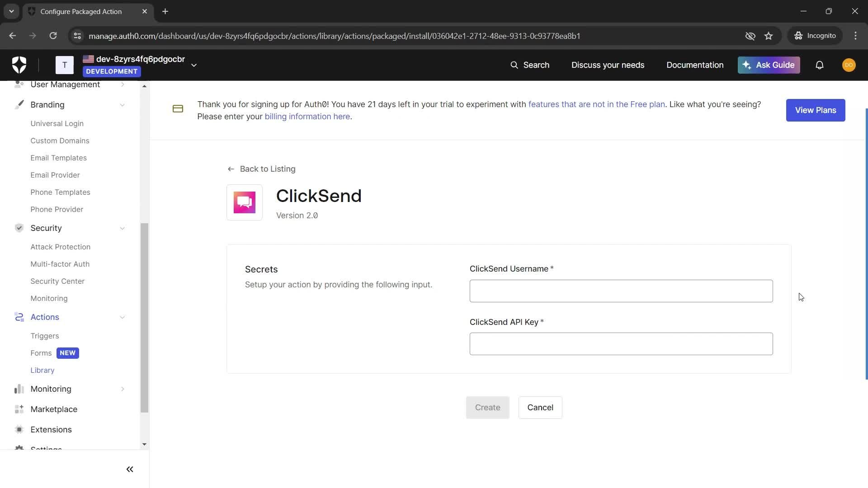Open features not in the Free plan link
868x488 pixels.
(x=596, y=104)
